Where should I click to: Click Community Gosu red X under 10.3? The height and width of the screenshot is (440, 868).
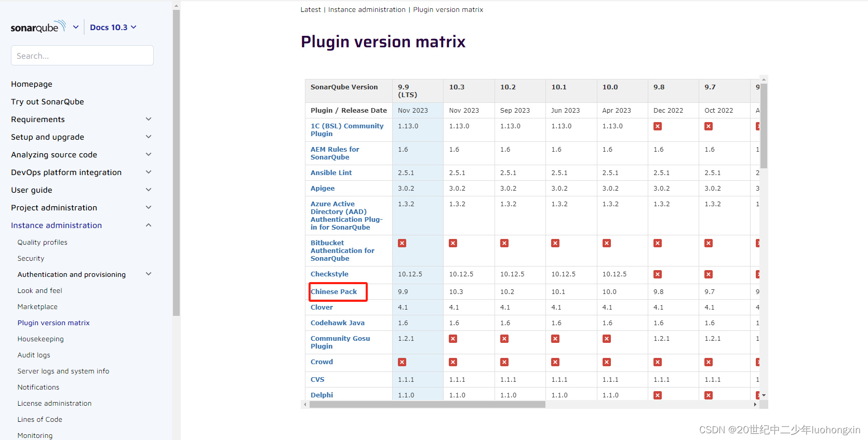[453, 339]
